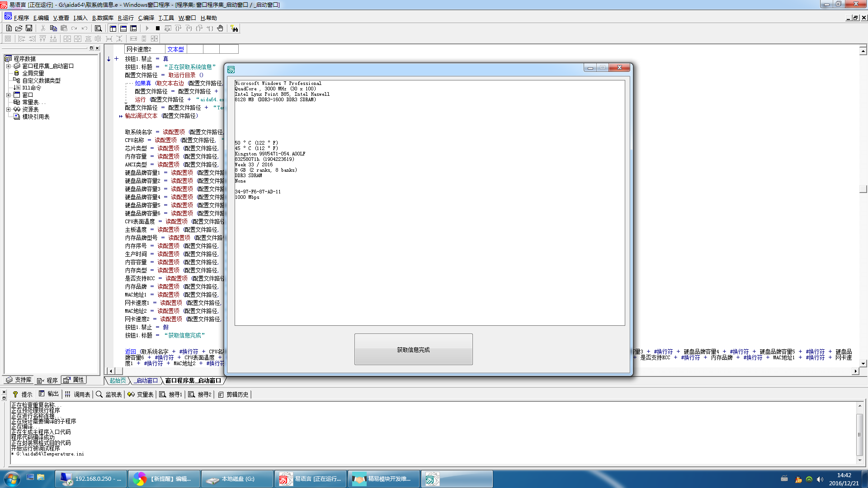Click the 文本型 type cell
The width and height of the screenshot is (868, 488).
pos(176,49)
